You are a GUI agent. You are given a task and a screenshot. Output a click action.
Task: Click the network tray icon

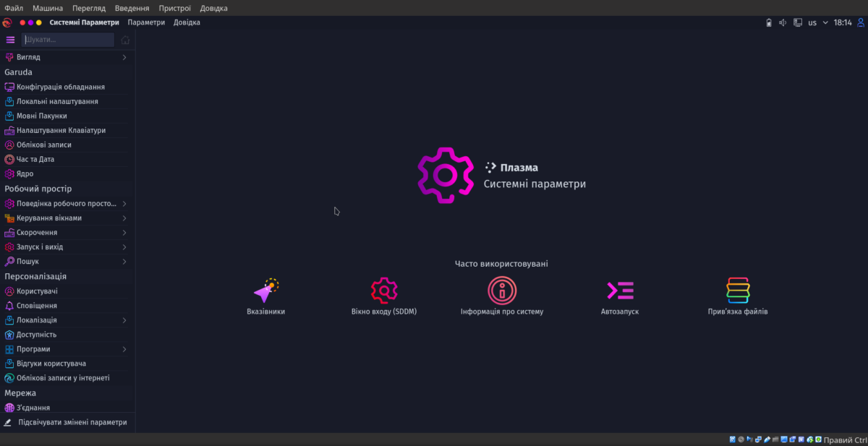[x=797, y=22]
